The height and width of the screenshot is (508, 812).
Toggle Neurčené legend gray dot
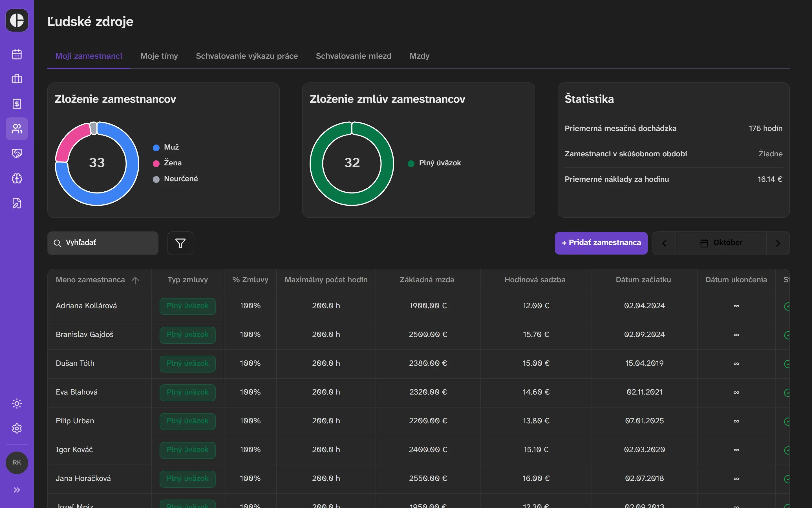156,179
